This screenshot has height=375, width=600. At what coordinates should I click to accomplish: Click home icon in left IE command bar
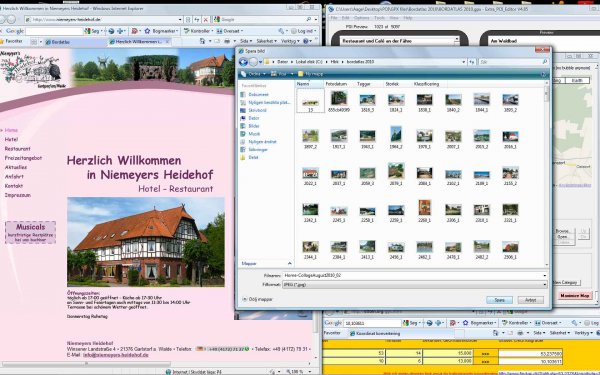[202, 41]
